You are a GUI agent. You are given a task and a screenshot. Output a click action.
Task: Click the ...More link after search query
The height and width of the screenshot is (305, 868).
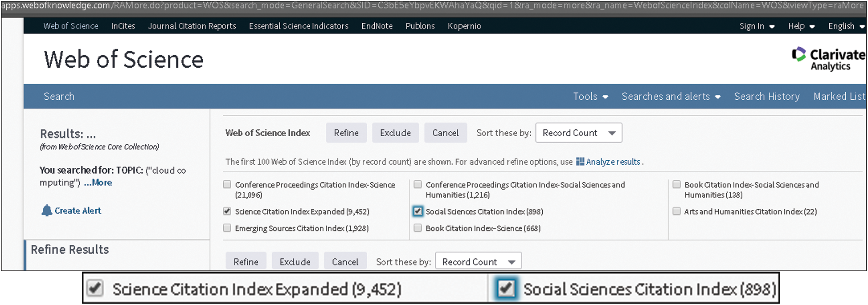(98, 183)
